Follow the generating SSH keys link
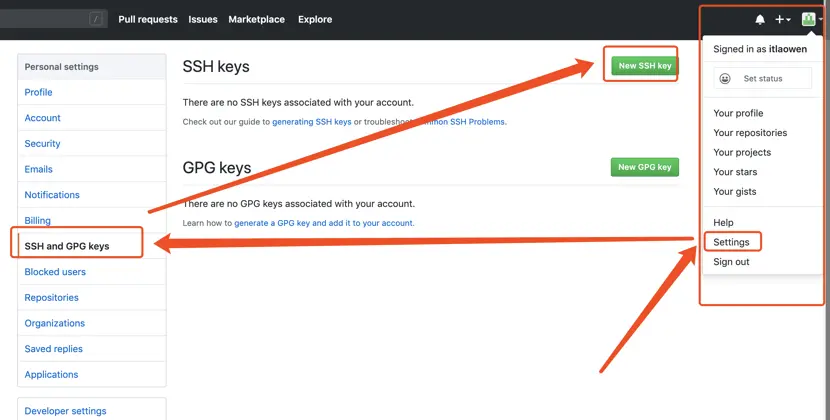This screenshot has width=830, height=420. (x=312, y=122)
